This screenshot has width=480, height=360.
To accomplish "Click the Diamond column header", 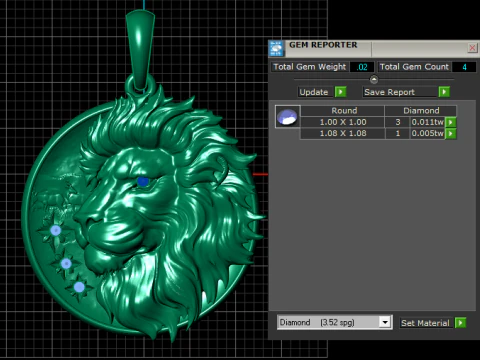I will [x=421, y=111].
